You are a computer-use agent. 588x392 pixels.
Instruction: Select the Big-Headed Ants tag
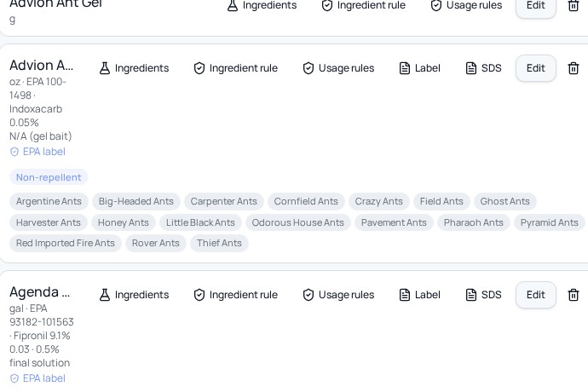click(136, 201)
